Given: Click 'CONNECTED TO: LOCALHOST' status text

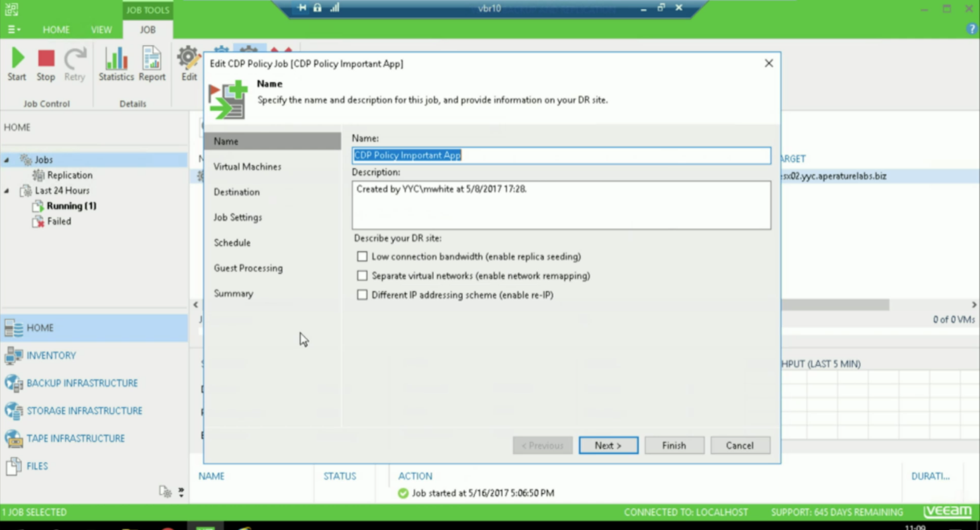Looking at the screenshot, I should pyautogui.click(x=685, y=512).
